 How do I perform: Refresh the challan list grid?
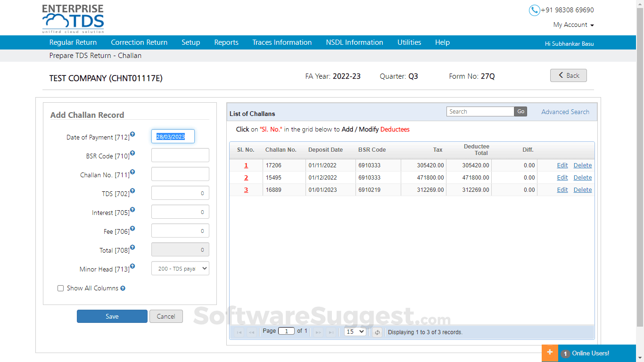(377, 332)
